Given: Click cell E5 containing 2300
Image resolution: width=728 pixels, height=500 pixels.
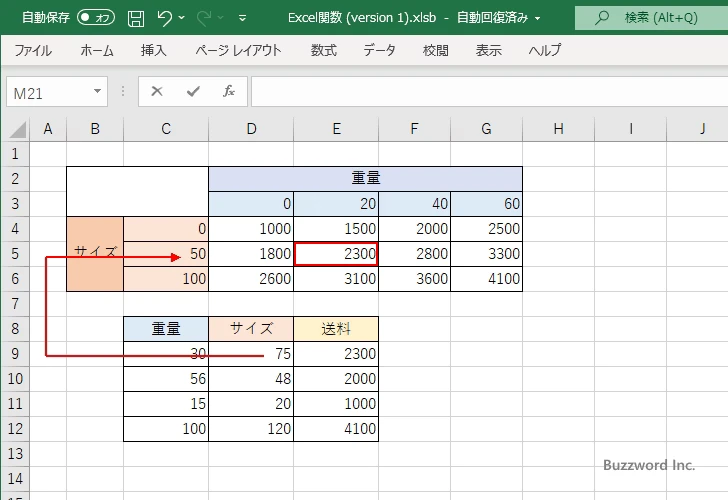Looking at the screenshot, I should [336, 254].
